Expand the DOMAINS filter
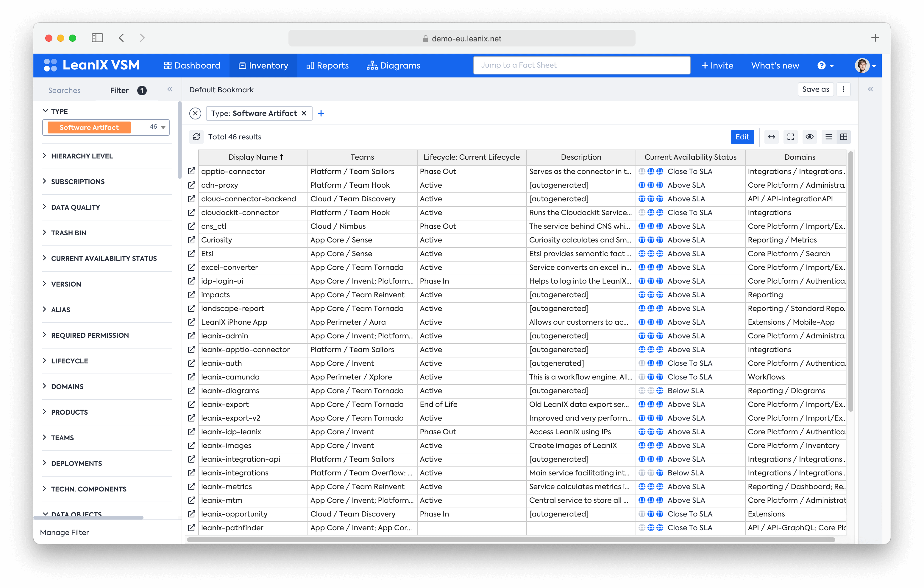 click(x=63, y=387)
